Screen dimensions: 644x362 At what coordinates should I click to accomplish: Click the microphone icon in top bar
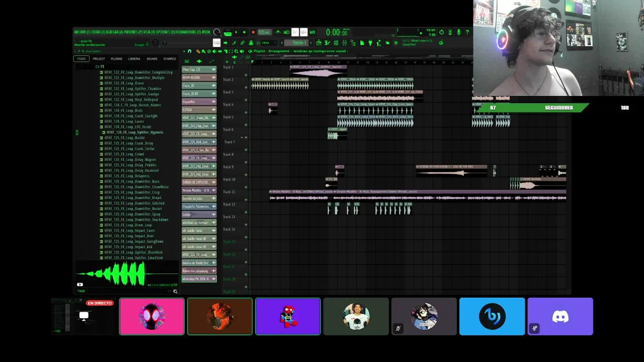click(459, 32)
